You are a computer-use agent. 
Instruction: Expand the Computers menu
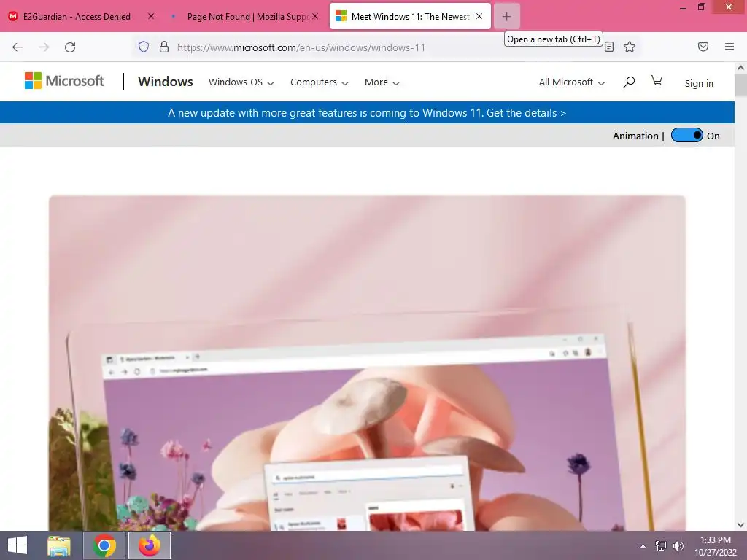tap(320, 82)
